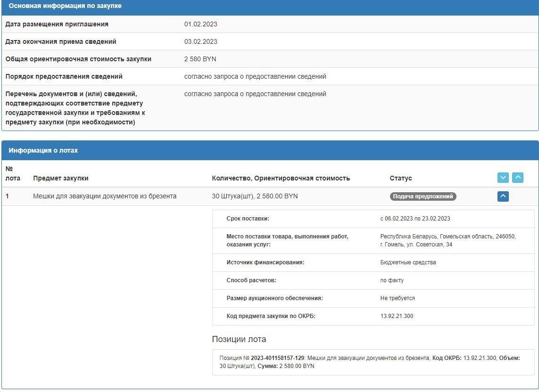The image size is (539, 392).
Task: Click the OKRB code 13.92.21.300 value
Action: pyautogui.click(x=397, y=316)
